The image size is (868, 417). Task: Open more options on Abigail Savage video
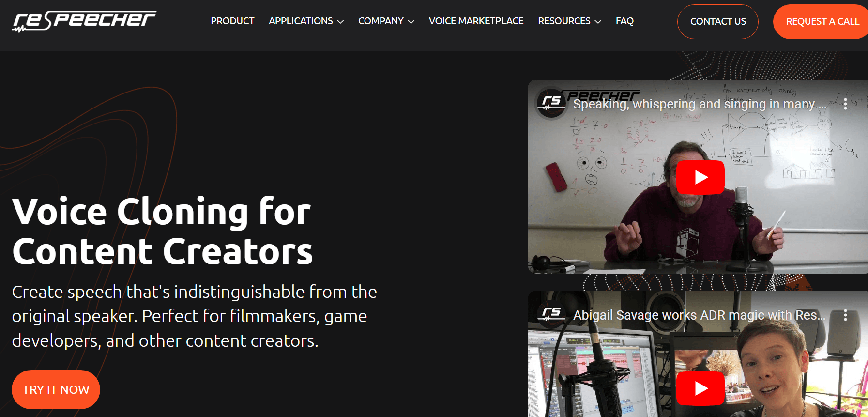[845, 315]
